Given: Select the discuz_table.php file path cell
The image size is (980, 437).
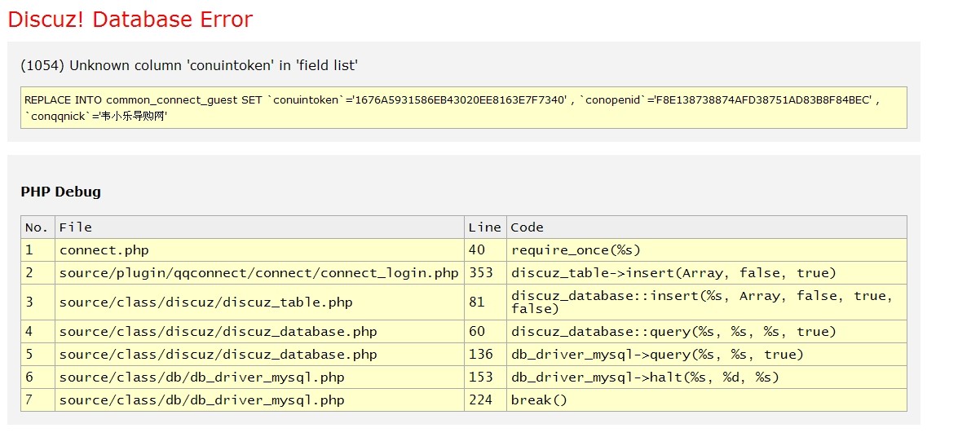Looking at the screenshot, I should coord(205,302).
